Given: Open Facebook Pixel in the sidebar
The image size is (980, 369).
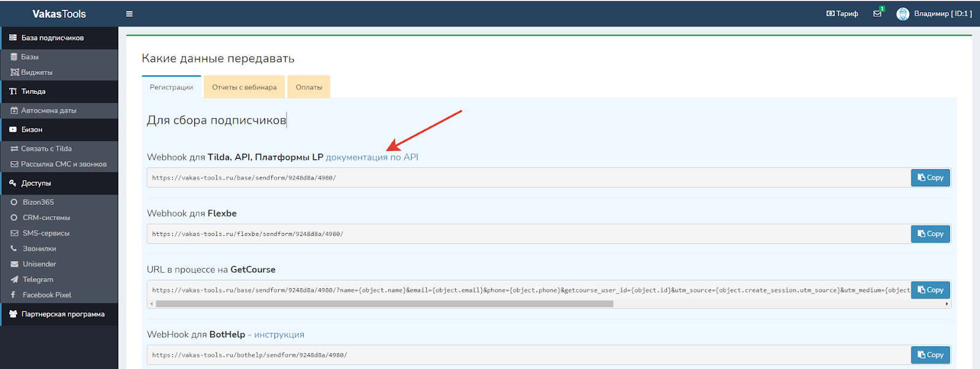Looking at the screenshot, I should pos(47,295).
